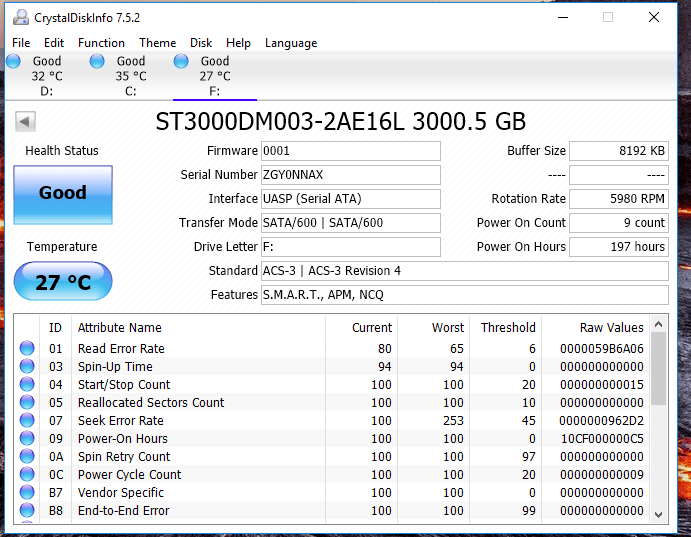691x537 pixels.
Task: Click the blue Good health status button
Action: pyautogui.click(x=62, y=194)
